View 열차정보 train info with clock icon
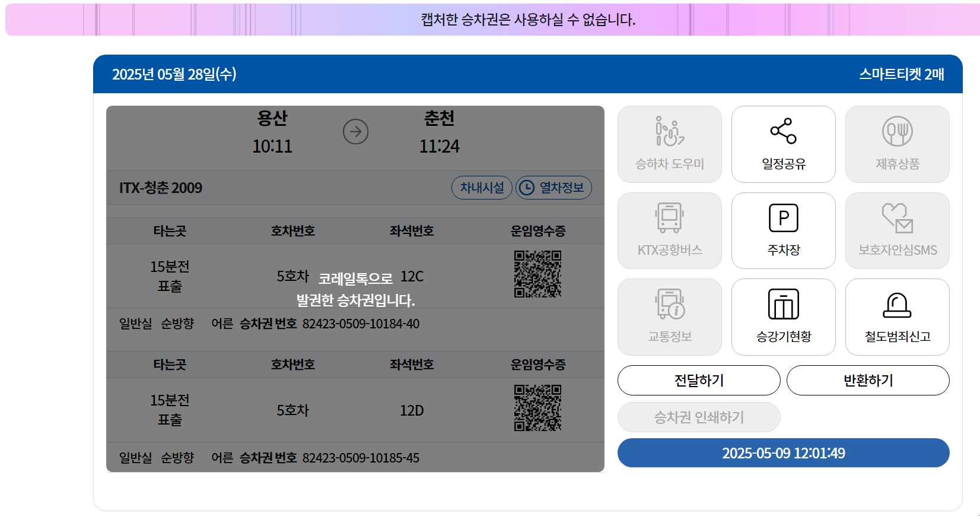This screenshot has height=516, width=980. tap(553, 188)
